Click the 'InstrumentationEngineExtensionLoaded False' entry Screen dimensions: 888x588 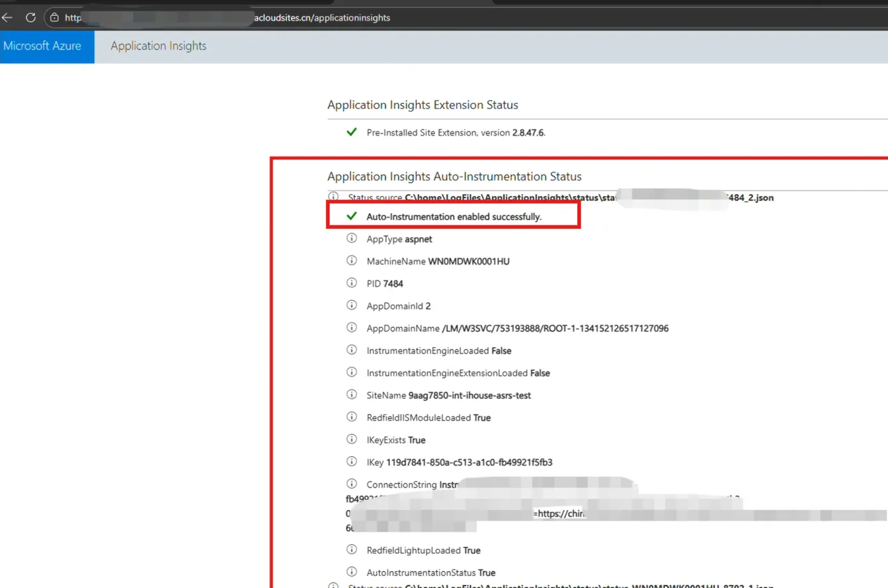(458, 373)
